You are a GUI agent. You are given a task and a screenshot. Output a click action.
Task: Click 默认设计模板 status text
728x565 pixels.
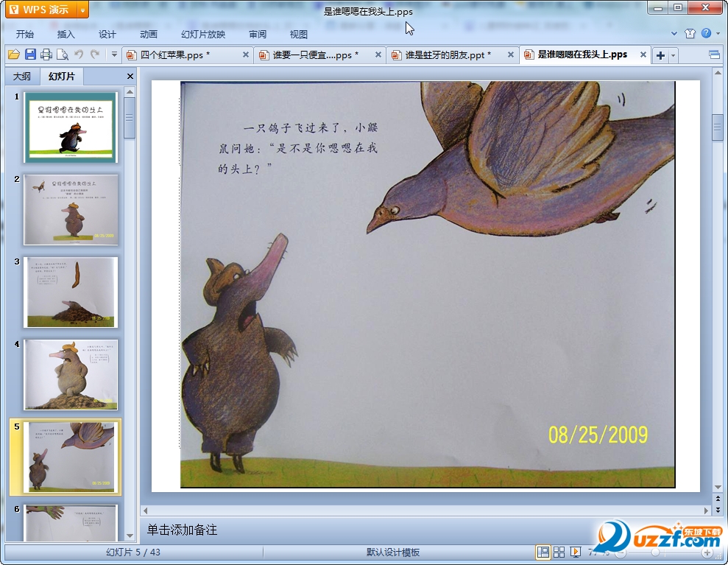(x=393, y=552)
